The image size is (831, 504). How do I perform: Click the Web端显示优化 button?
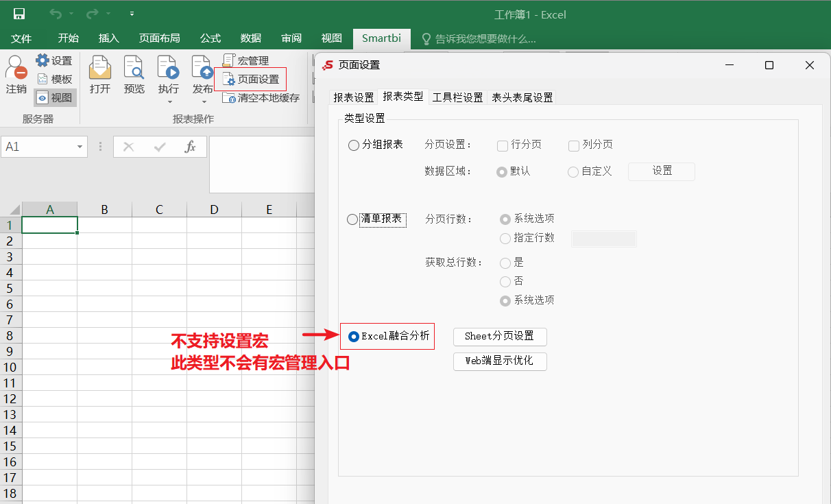click(x=500, y=361)
